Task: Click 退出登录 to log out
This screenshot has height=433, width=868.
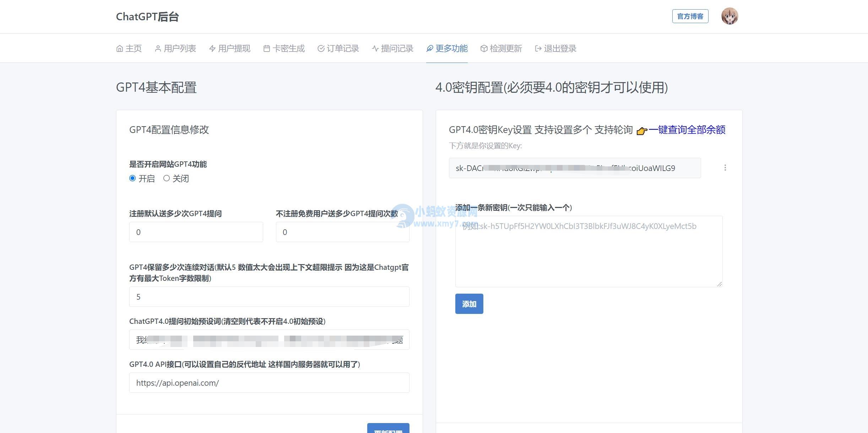Action: (555, 48)
